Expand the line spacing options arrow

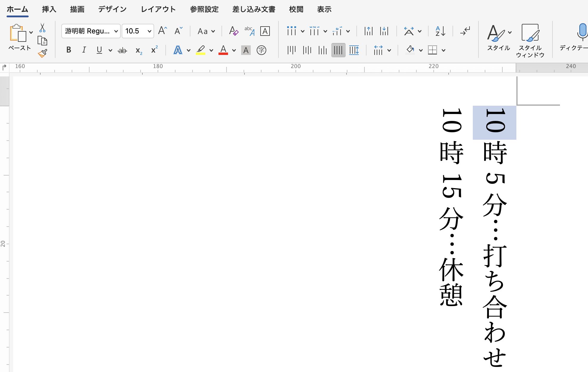click(x=389, y=50)
